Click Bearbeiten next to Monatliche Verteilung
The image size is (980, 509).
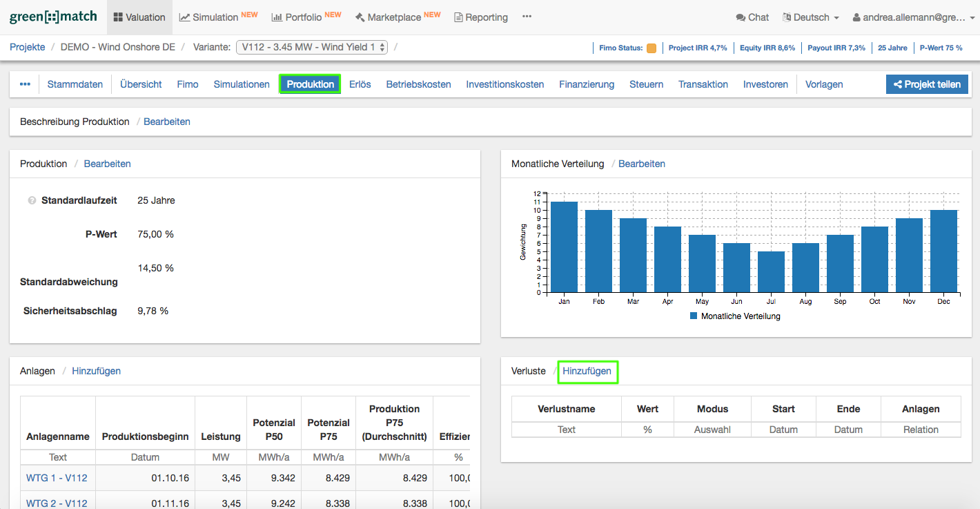pos(642,164)
